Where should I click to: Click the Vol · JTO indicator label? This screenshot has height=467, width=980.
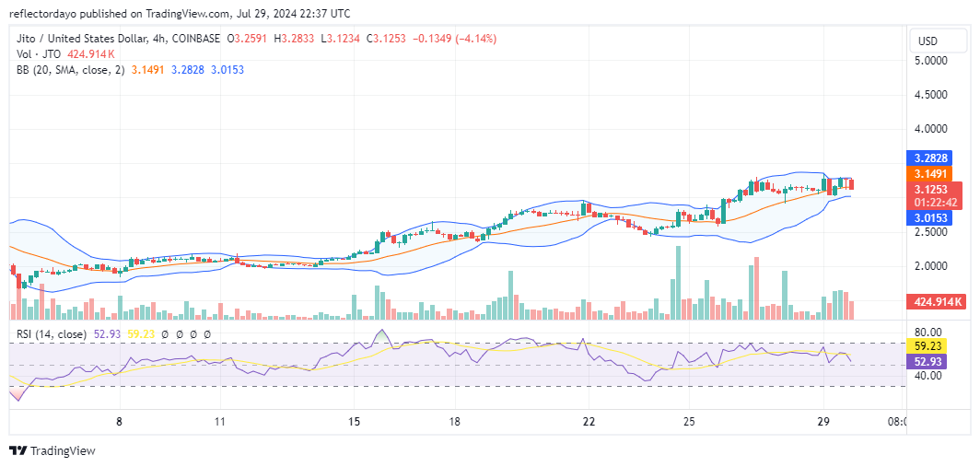tap(38, 54)
